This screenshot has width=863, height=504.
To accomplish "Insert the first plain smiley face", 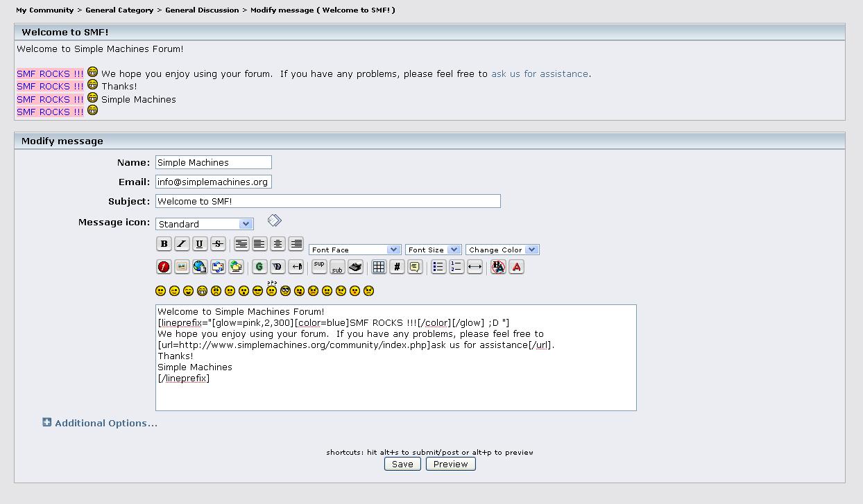I will 160,291.
